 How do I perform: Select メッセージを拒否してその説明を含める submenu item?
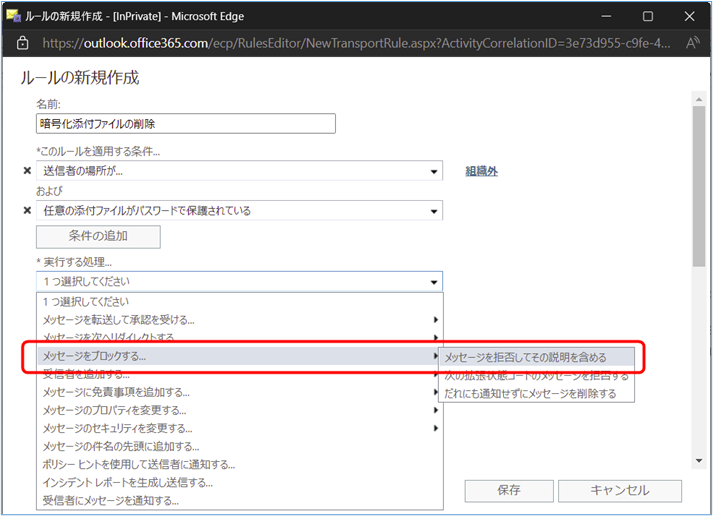537,357
